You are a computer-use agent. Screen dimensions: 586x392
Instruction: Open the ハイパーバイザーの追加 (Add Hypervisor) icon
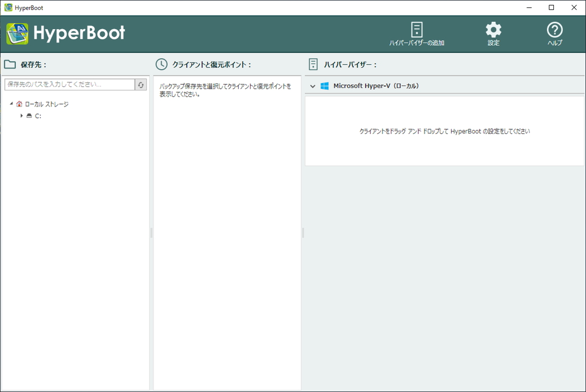pyautogui.click(x=416, y=33)
